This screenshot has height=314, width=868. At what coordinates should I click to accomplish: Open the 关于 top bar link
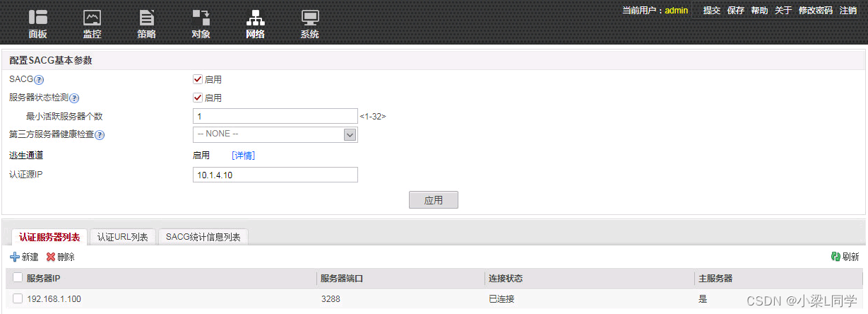(x=783, y=11)
